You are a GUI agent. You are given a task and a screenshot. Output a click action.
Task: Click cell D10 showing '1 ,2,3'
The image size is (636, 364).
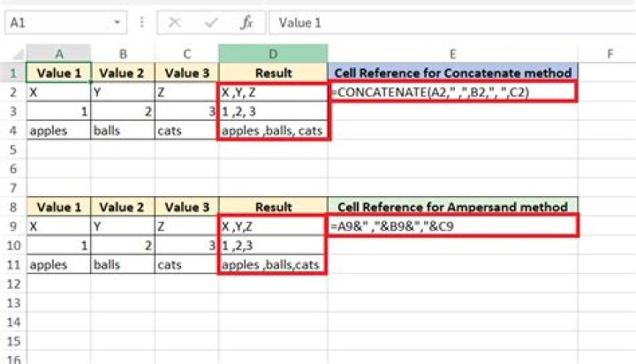pos(272,245)
